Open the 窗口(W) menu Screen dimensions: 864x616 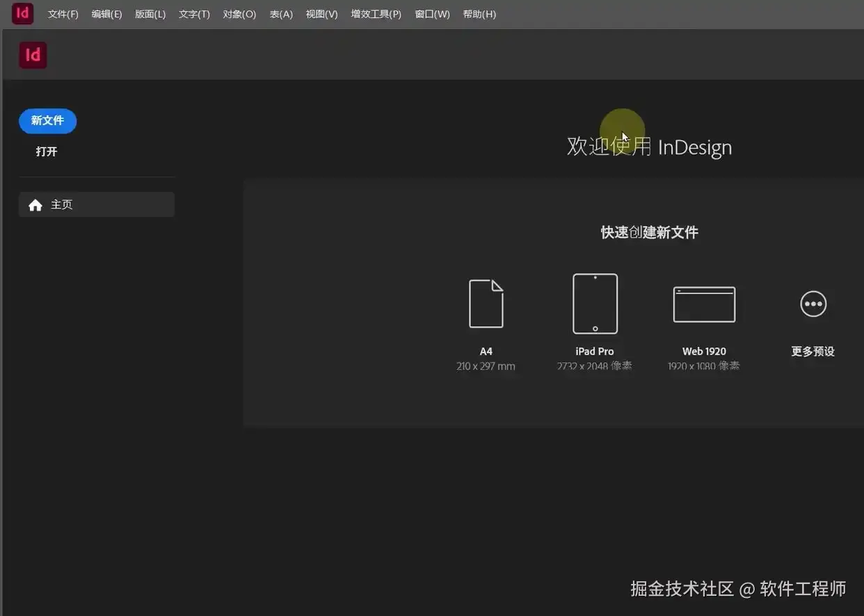pyautogui.click(x=432, y=14)
